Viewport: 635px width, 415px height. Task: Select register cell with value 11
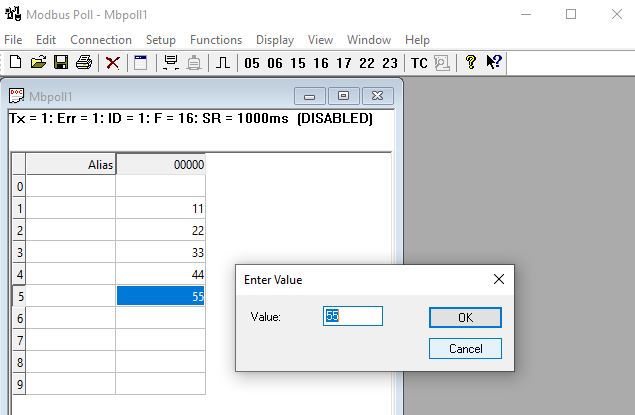(x=160, y=208)
